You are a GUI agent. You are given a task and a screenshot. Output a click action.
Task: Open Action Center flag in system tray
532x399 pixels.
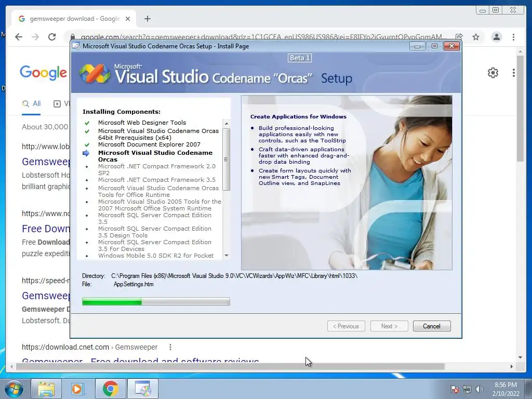(x=454, y=389)
